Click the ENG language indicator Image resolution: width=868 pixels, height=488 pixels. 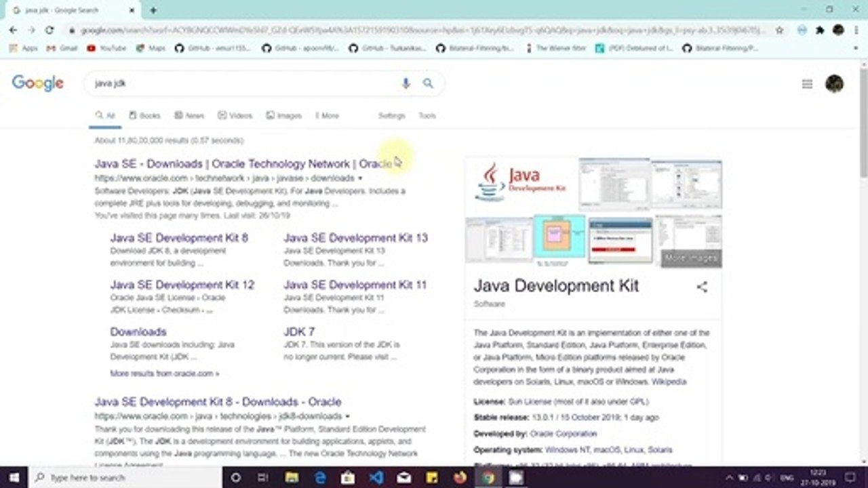(x=787, y=477)
